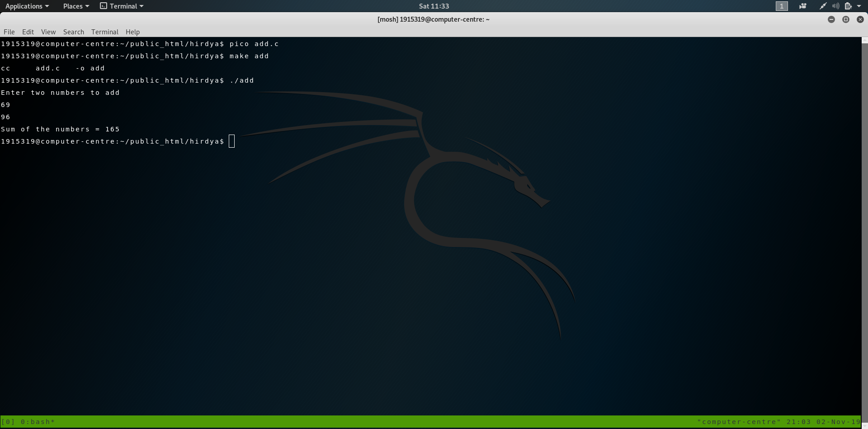
Task: Click the './add' command text
Action: pos(242,80)
